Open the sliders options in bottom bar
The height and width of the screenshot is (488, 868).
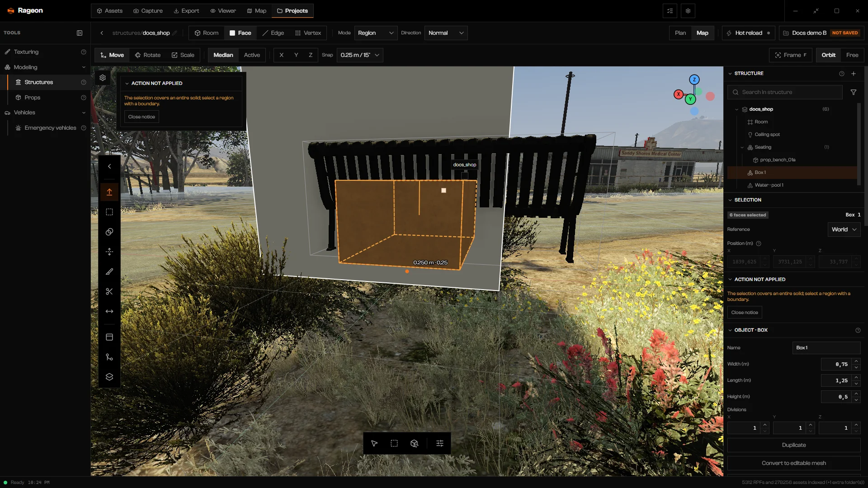click(440, 443)
